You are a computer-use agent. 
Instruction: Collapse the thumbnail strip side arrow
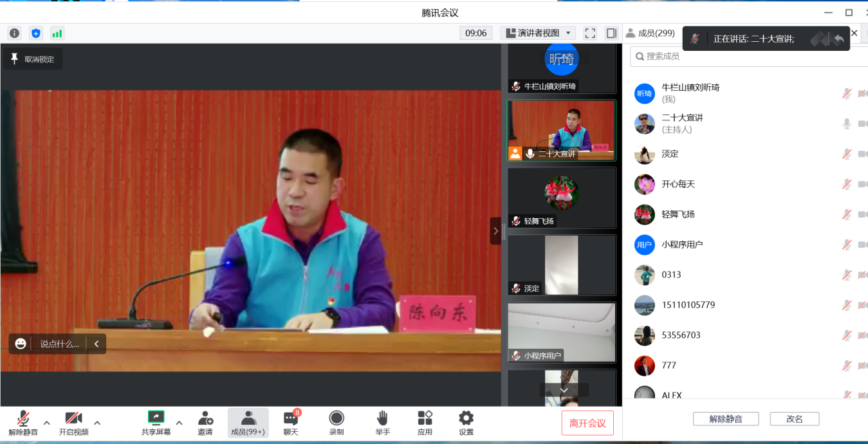(x=495, y=230)
